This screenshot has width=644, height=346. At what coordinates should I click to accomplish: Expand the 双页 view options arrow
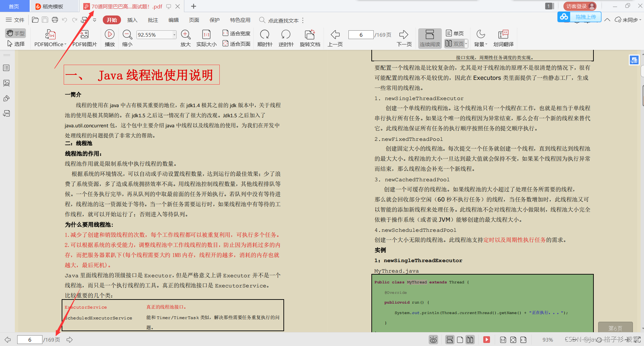pyautogui.click(x=466, y=44)
